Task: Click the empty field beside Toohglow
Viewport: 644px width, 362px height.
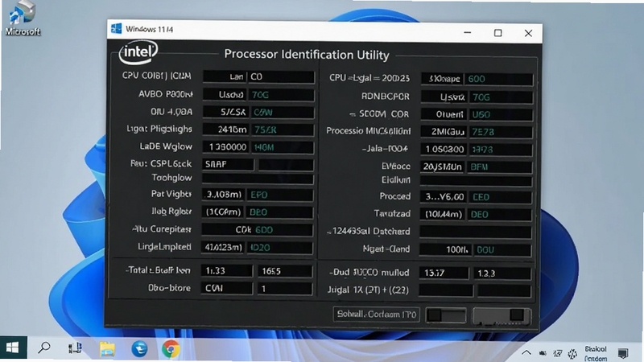Action: pyautogui.click(x=258, y=179)
